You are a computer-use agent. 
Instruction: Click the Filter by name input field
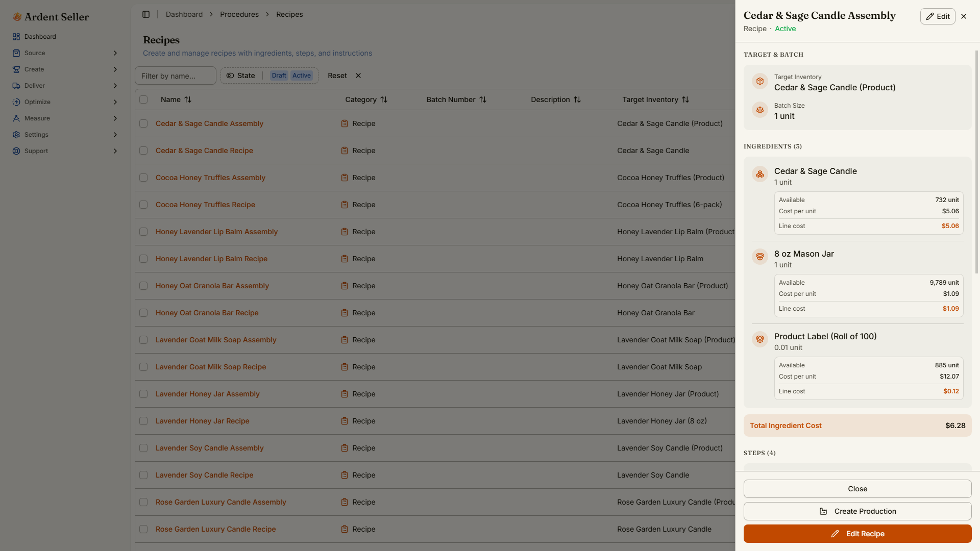pos(176,76)
